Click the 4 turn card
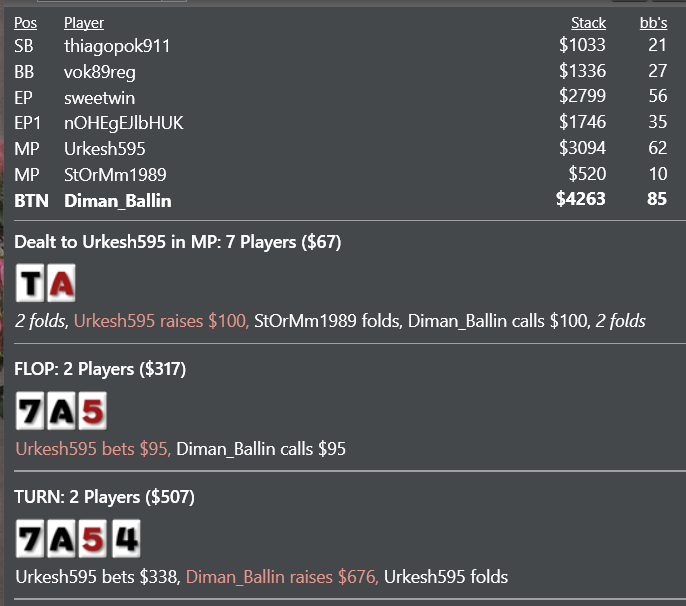 [x=126, y=539]
